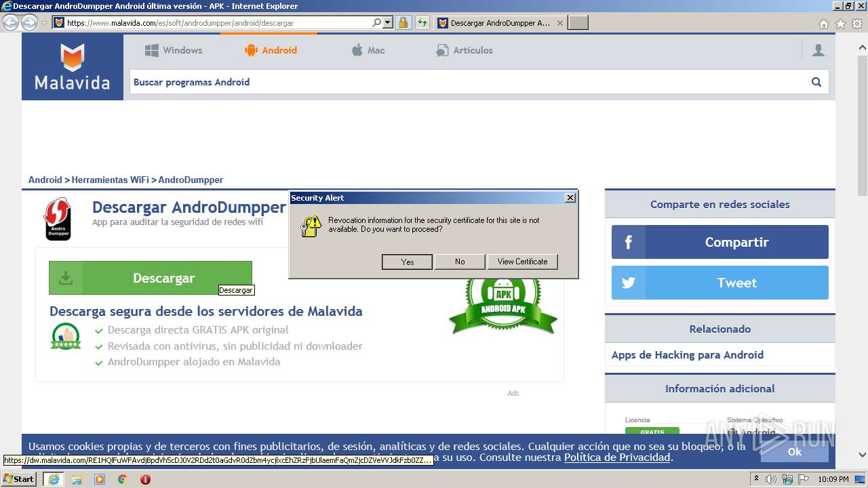Viewport: 868px width, 488px height.
Task: Select the Descargar AndroDumpper browser tab
Action: (x=500, y=22)
